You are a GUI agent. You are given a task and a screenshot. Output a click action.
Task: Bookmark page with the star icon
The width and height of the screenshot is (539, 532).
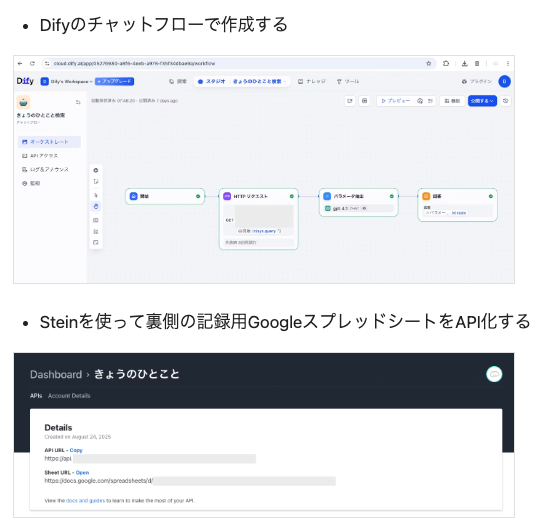(x=428, y=64)
